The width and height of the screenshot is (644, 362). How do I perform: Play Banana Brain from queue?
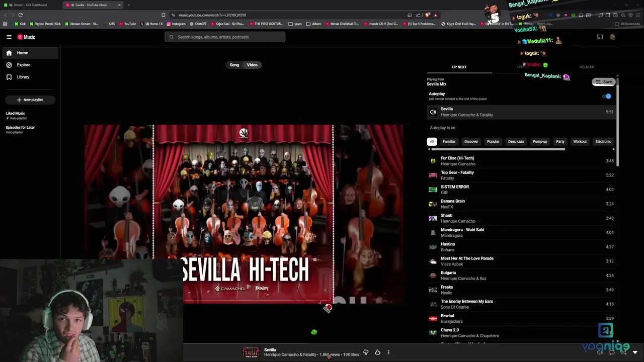(521, 204)
